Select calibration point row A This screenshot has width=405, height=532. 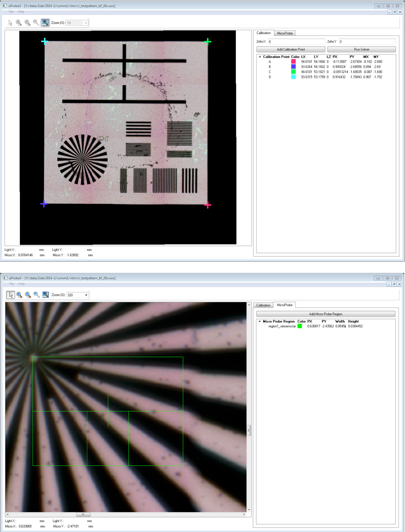click(x=326, y=62)
